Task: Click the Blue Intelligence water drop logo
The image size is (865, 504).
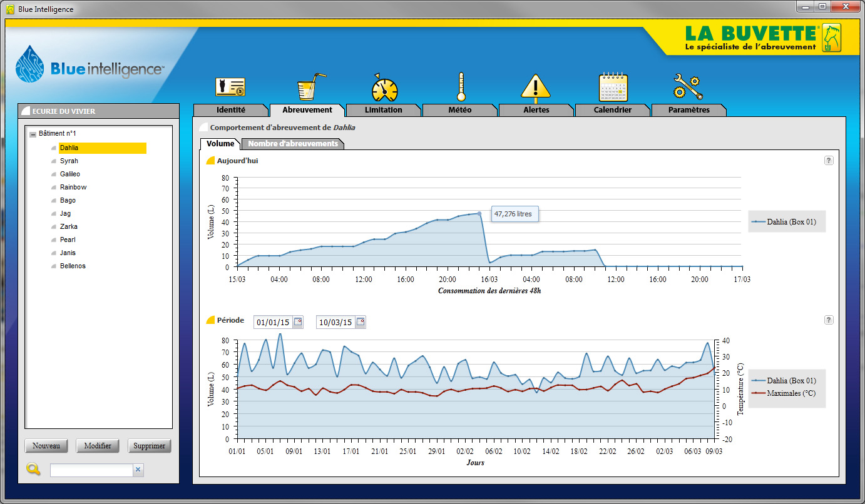Action: (x=31, y=64)
